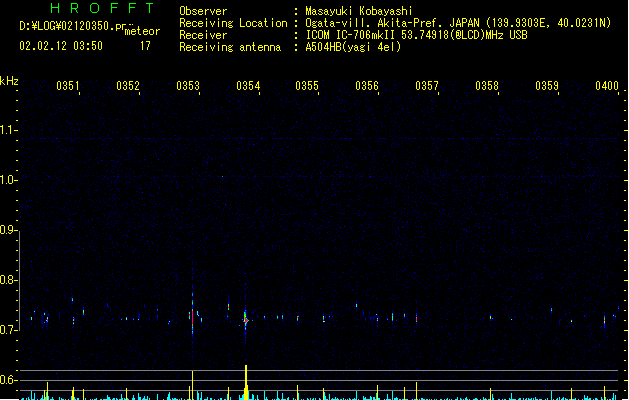Screen dimensions: 629x400
Task: Select observer name Masayuki Kobayashi
Action: (x=359, y=11)
